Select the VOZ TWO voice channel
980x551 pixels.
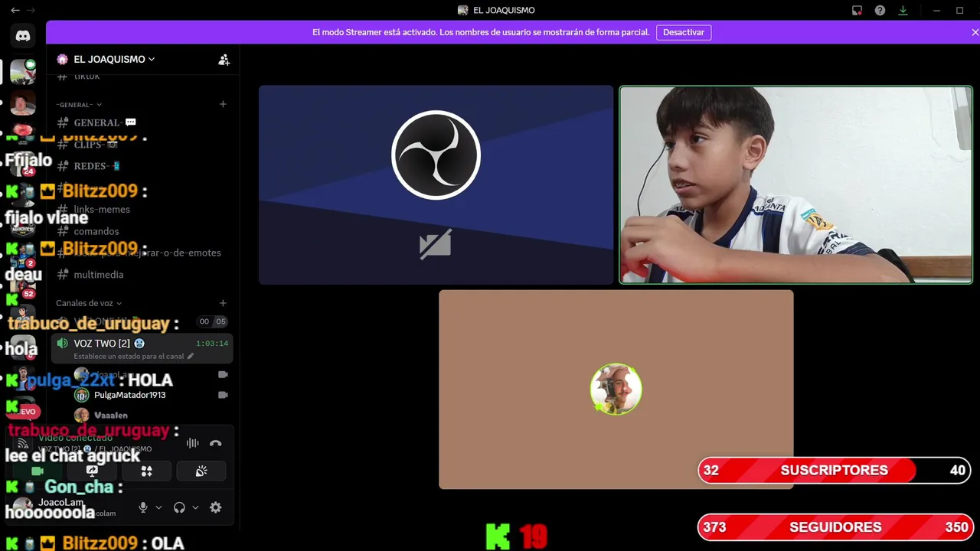[x=142, y=348]
